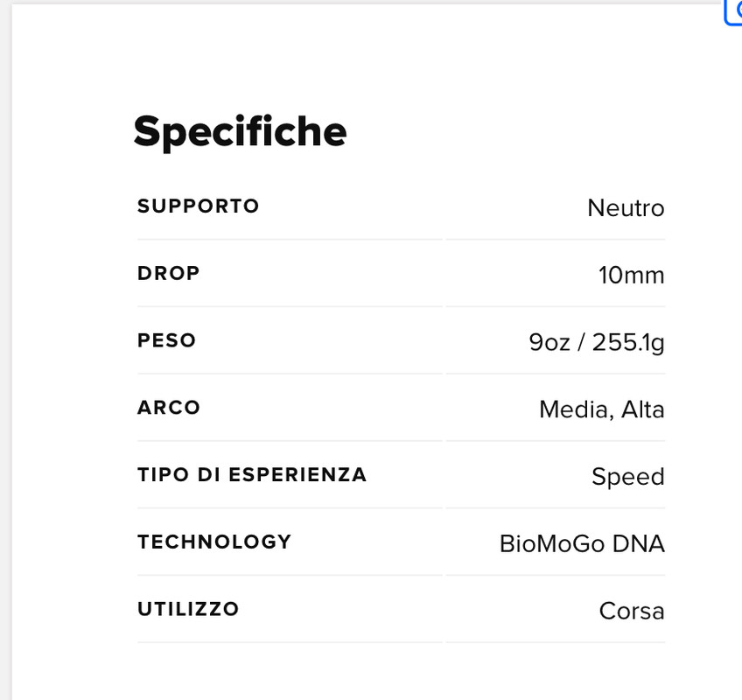Click the word Alta in arch value
The image size is (742, 700).
[x=642, y=409]
